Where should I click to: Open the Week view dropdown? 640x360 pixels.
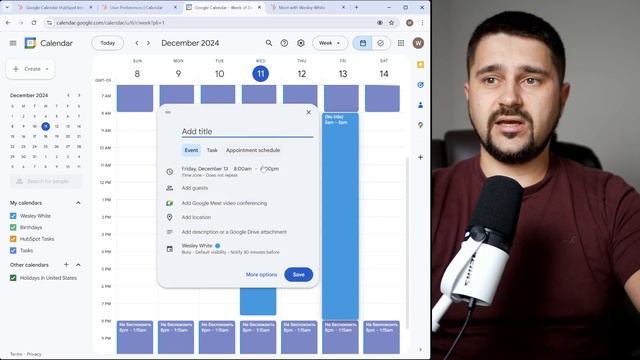(330, 43)
